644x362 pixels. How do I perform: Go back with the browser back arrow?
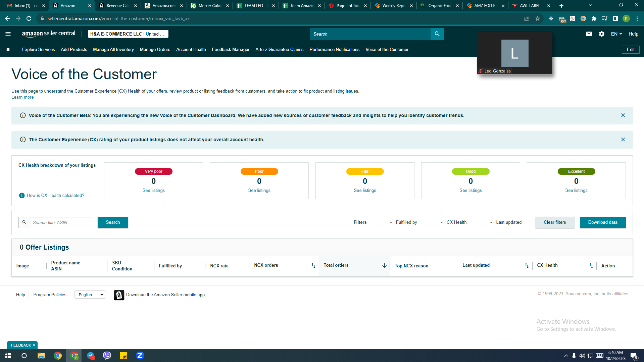point(7,18)
